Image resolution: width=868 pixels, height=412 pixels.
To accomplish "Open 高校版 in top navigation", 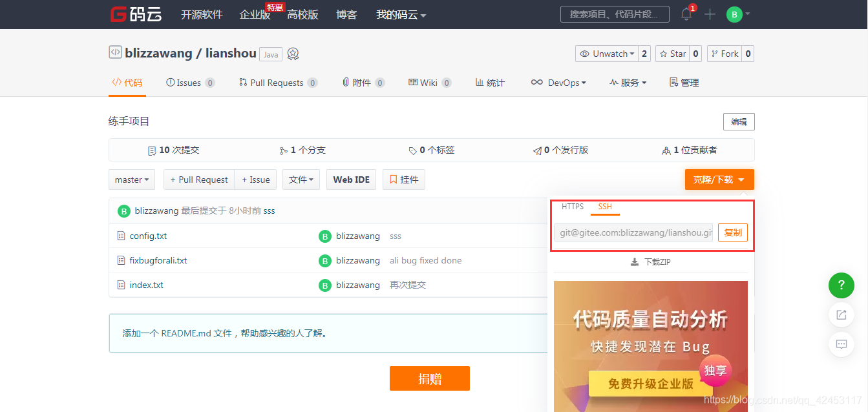I will (302, 14).
